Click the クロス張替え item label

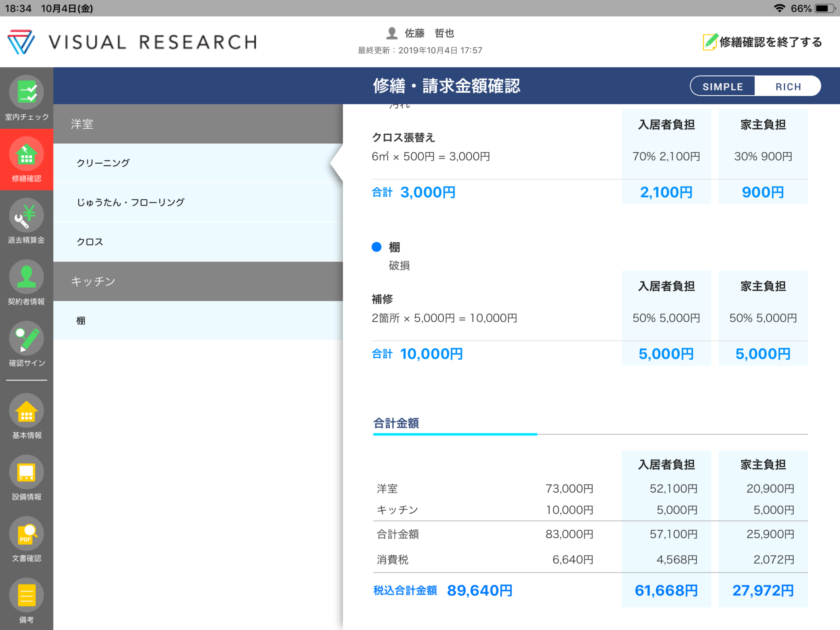pyautogui.click(x=403, y=137)
